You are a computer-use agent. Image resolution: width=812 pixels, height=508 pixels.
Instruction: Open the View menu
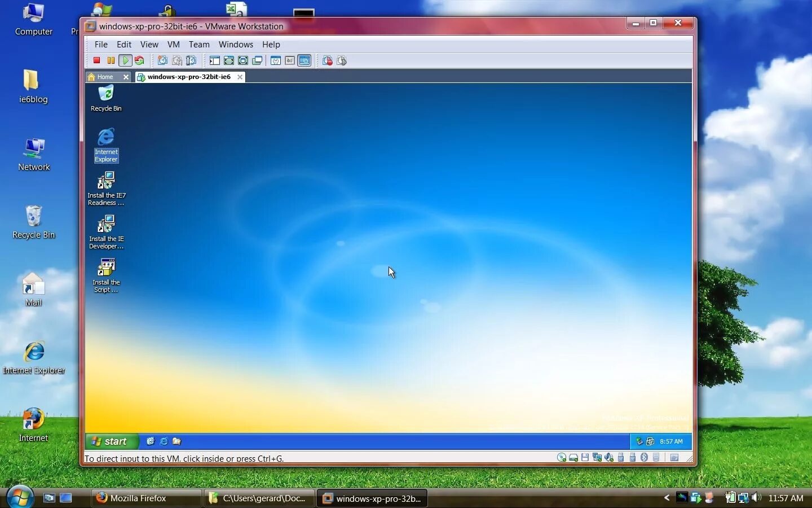point(149,44)
